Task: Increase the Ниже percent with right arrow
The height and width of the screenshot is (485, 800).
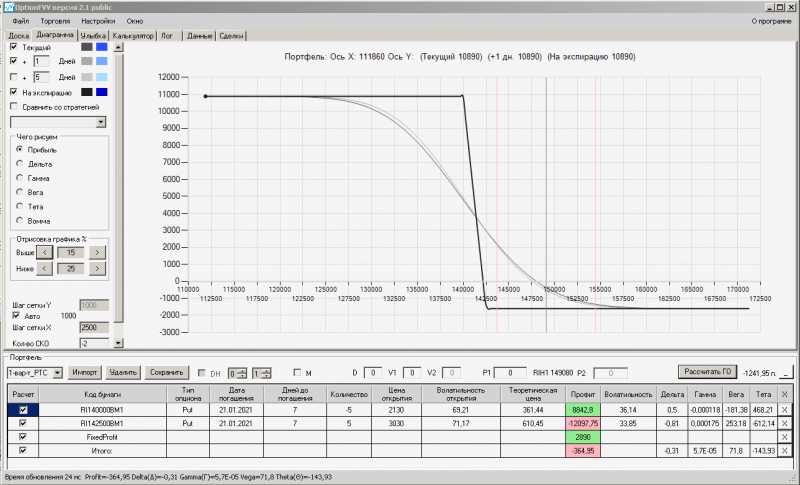Action: [97, 269]
